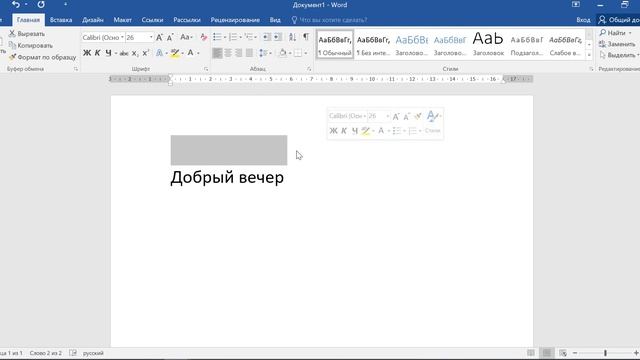Image resolution: width=640 pixels, height=360 pixels.
Task: Toggle paragraph marks display
Action: (306, 37)
